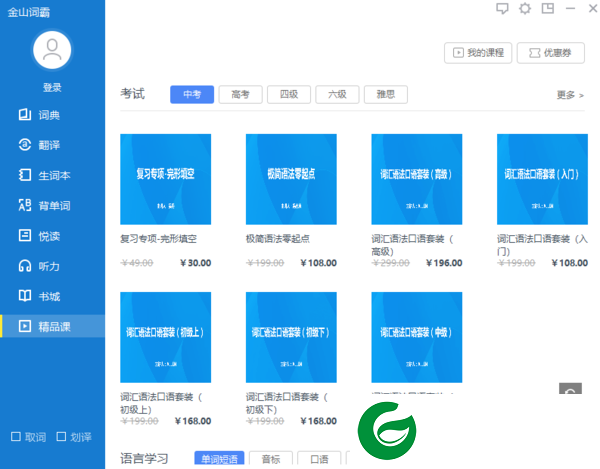Click the 极简语法零起点 title text
600x469 pixels.
tap(278, 239)
